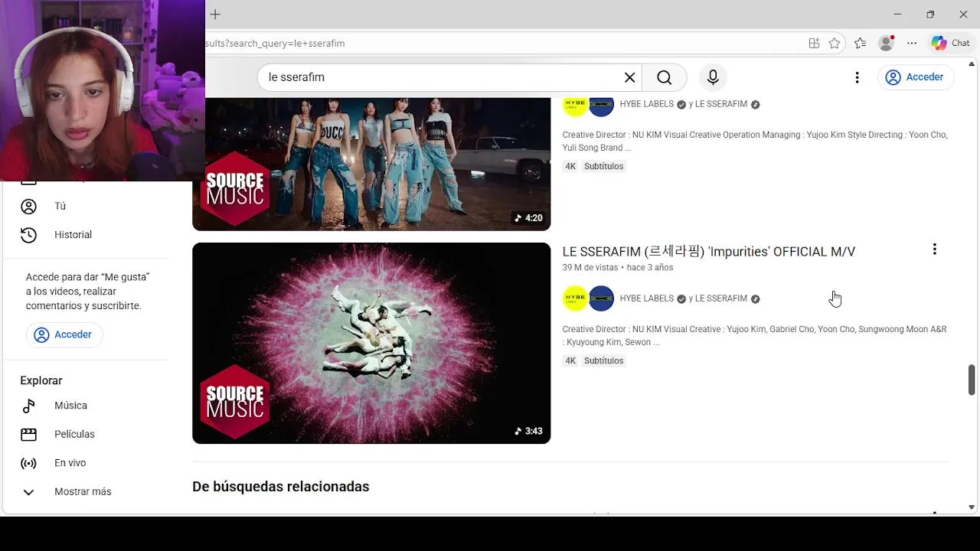Click the Explorar section heading
The height and width of the screenshot is (551, 980).
41,380
